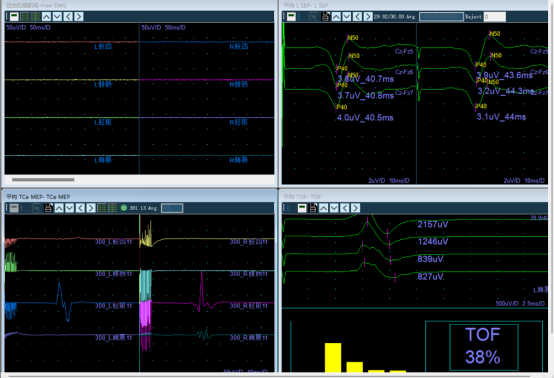
Task: Click the left arrow in TOF toolbar
Action: coord(344,208)
